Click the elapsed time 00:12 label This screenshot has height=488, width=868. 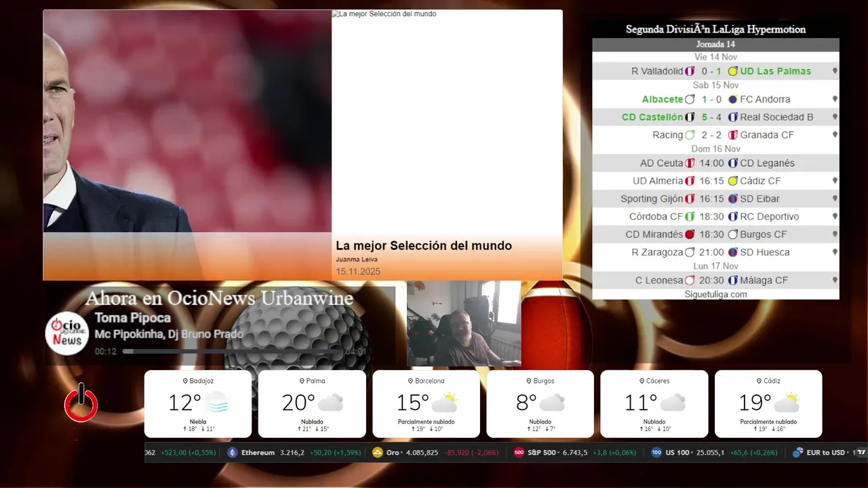pyautogui.click(x=106, y=352)
